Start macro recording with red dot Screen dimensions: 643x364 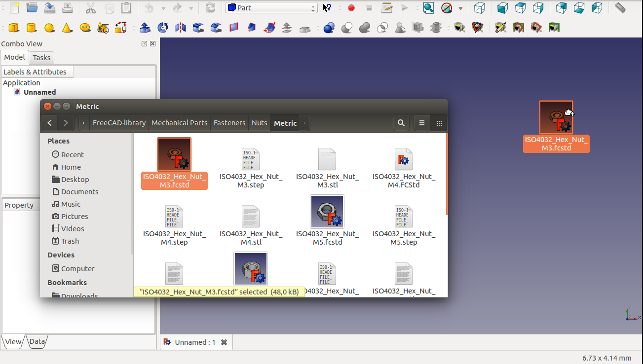351,8
